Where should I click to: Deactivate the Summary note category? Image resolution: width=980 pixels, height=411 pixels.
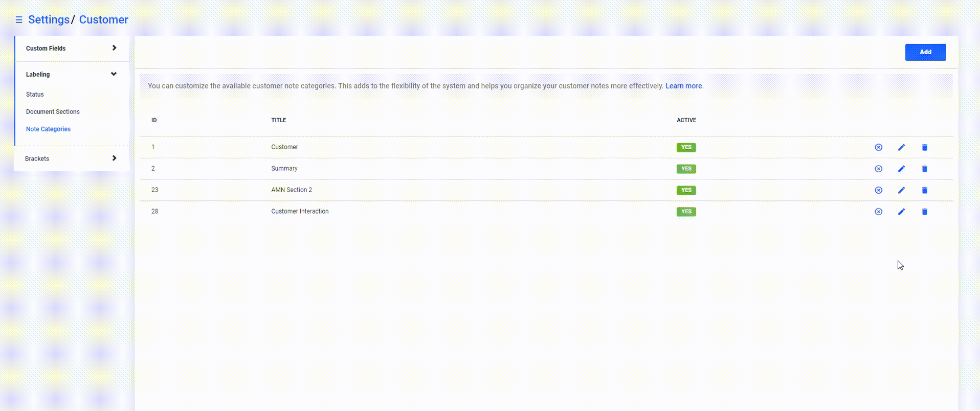click(878, 169)
